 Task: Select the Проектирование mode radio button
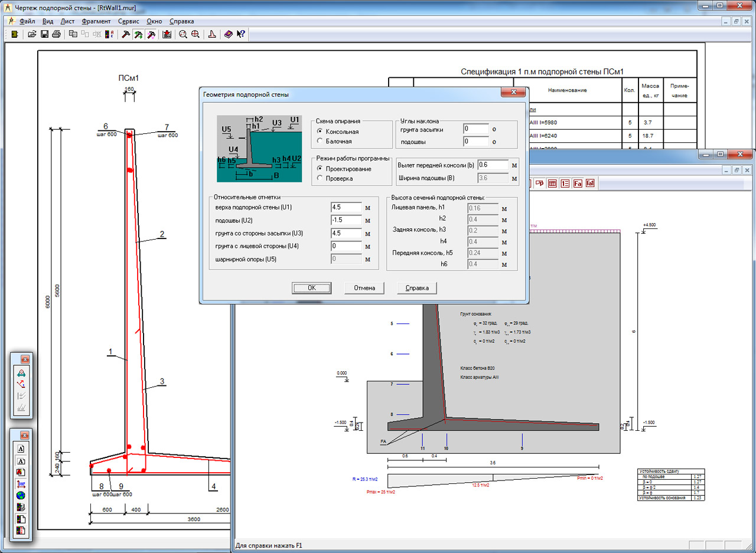tap(320, 169)
